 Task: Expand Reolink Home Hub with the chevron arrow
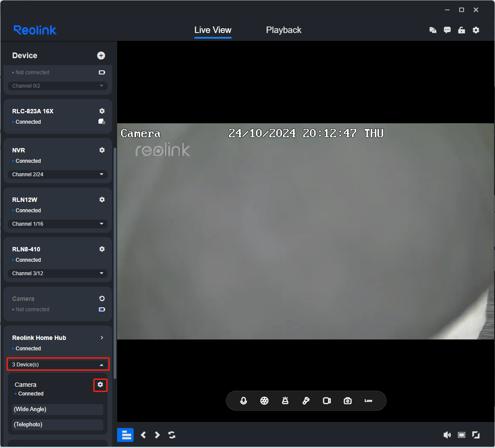click(102, 338)
